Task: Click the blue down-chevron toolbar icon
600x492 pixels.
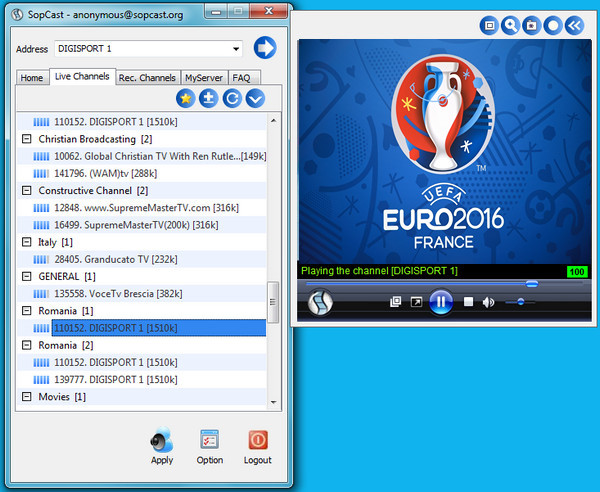Action: point(255,99)
